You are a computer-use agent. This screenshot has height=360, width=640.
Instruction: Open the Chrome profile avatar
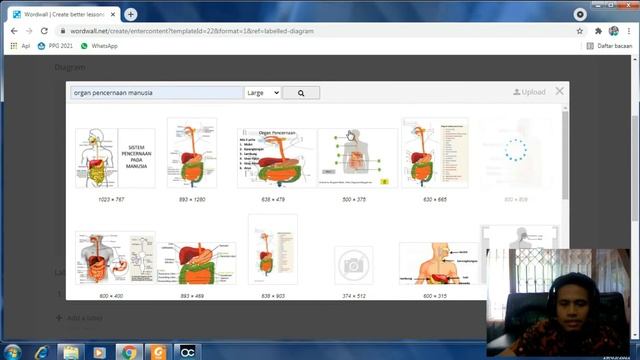(x=613, y=31)
